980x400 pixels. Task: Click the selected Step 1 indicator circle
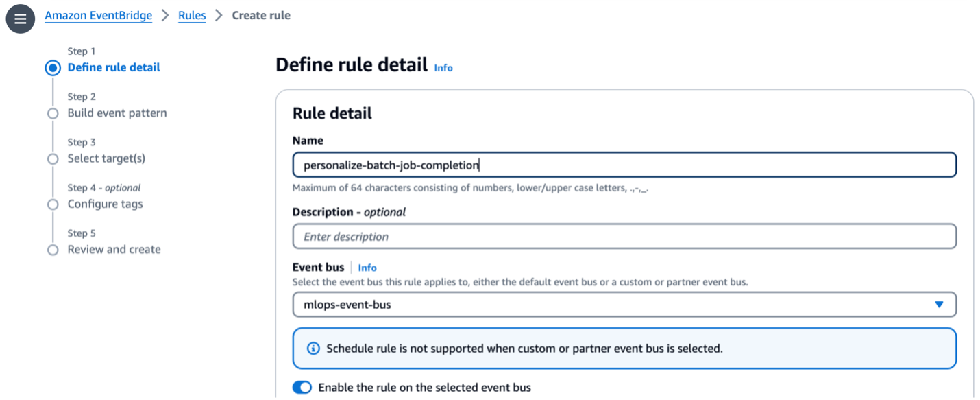pyautogui.click(x=53, y=67)
